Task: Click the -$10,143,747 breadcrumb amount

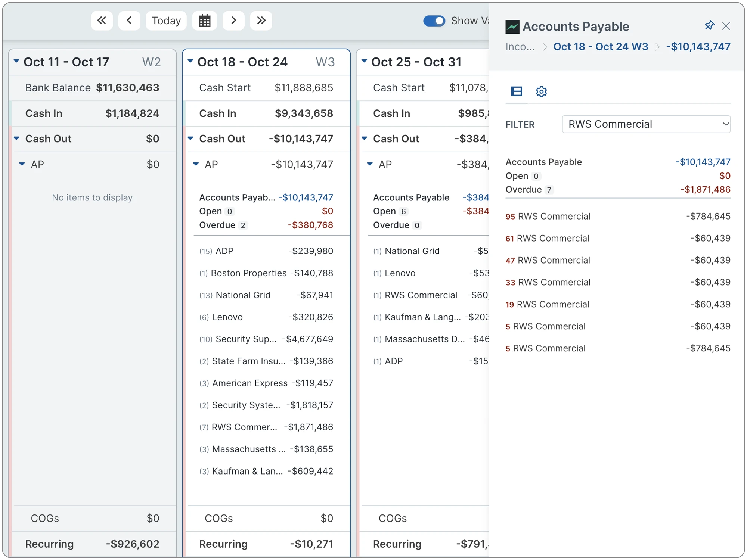Action: (698, 47)
